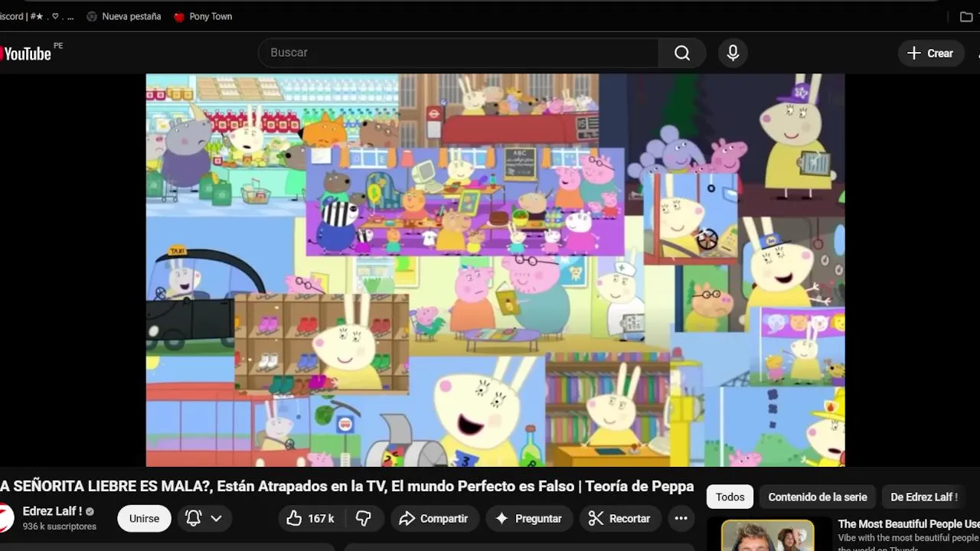Select De Edrez Lalf chip

point(924,497)
